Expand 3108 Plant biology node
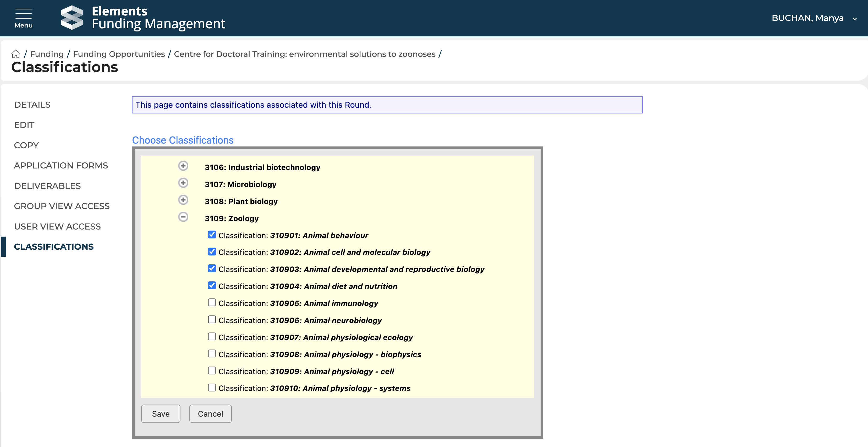The width and height of the screenshot is (868, 447). pos(183,200)
